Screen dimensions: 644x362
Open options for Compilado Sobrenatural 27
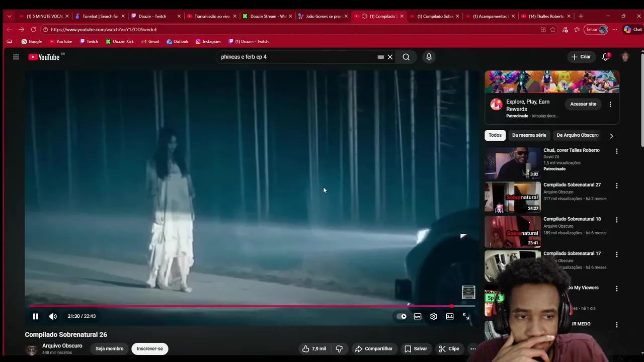point(617,186)
